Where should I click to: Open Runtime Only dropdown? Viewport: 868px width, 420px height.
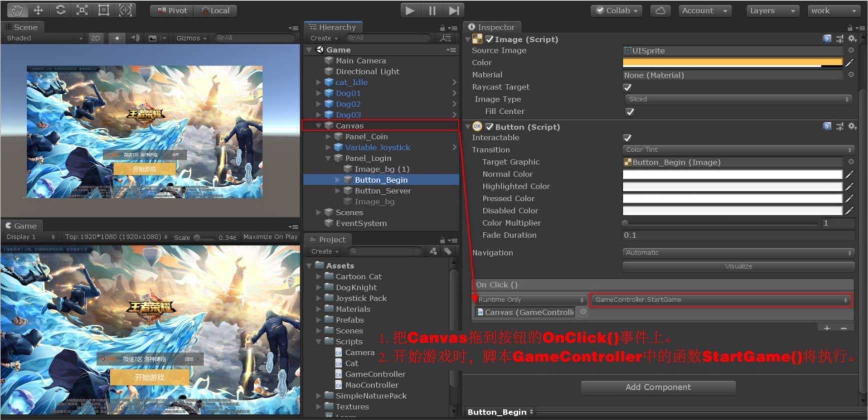[530, 300]
